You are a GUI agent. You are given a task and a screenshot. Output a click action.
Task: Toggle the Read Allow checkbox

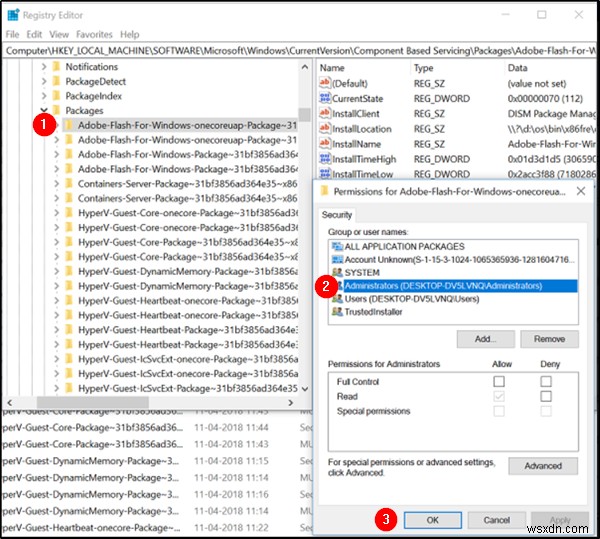(499, 396)
